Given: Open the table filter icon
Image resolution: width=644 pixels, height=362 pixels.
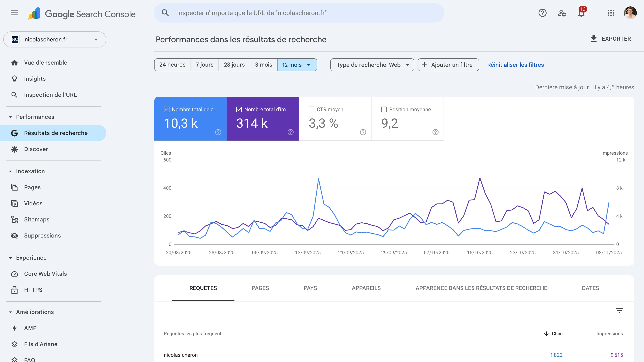Looking at the screenshot, I should pos(619,311).
